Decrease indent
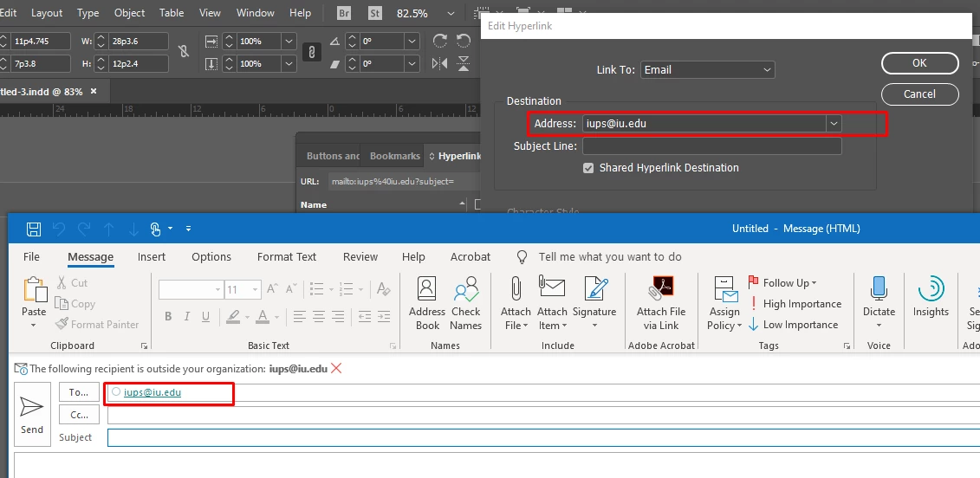The height and width of the screenshot is (478, 980). tap(365, 316)
